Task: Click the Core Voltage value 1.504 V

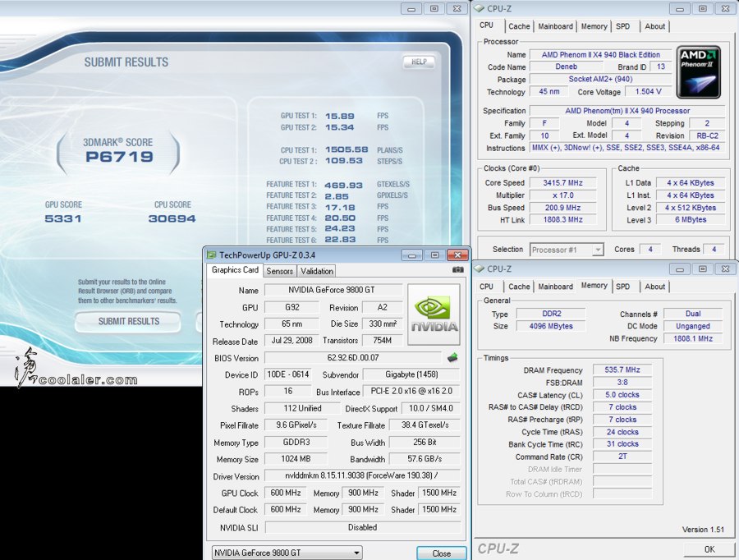Action: [x=648, y=91]
